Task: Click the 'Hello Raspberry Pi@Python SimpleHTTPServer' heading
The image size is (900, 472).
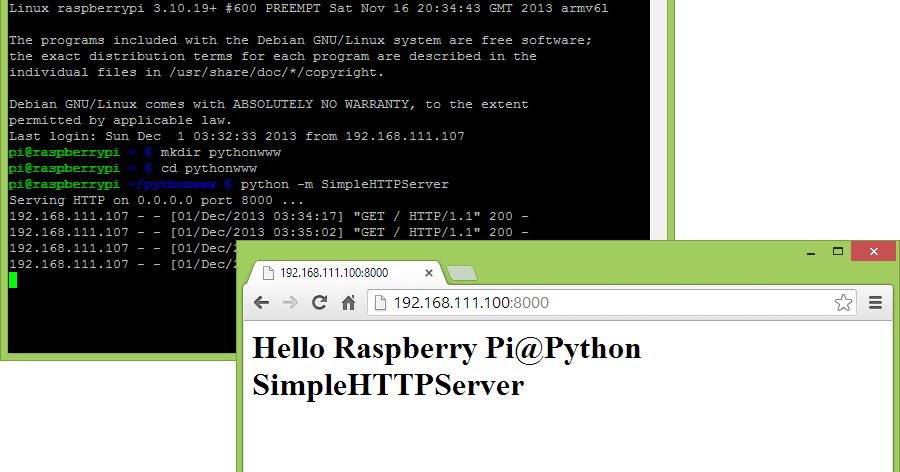Action: (x=447, y=366)
